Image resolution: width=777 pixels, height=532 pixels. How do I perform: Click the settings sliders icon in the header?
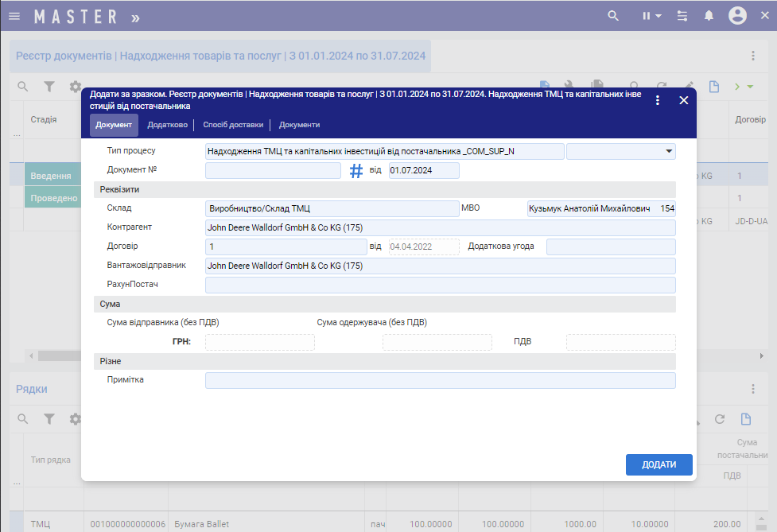pyautogui.click(x=682, y=16)
